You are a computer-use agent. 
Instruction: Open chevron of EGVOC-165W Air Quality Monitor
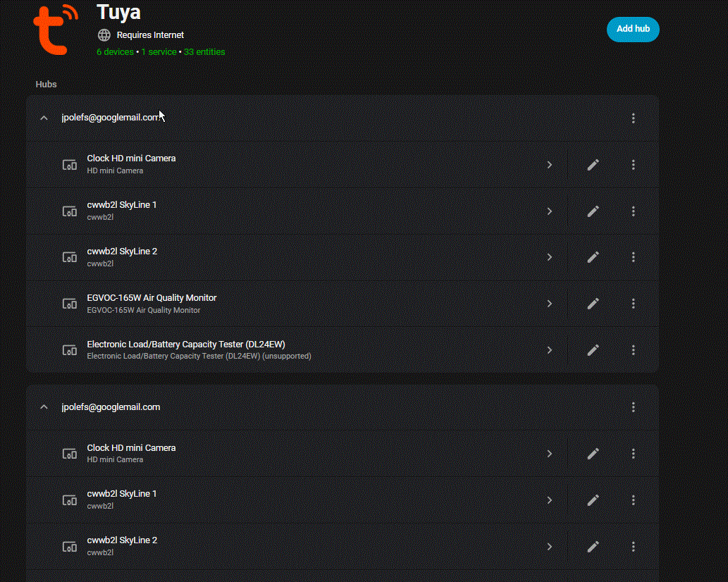(550, 304)
